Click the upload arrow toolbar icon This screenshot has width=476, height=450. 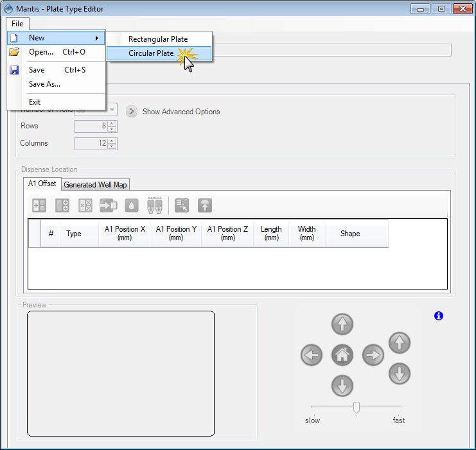[x=205, y=205]
